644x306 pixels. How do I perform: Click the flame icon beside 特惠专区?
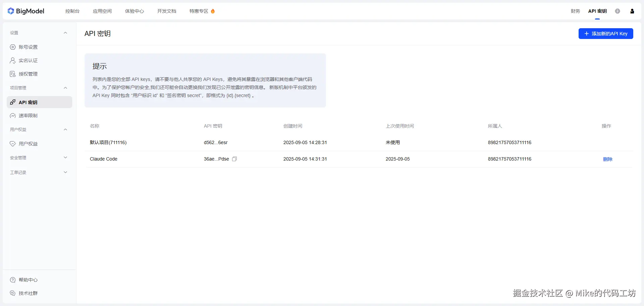(213, 11)
